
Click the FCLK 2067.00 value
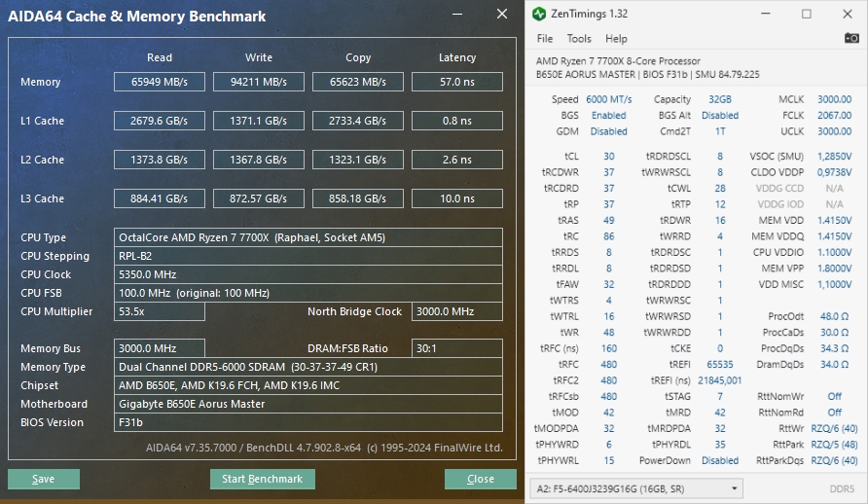834,115
